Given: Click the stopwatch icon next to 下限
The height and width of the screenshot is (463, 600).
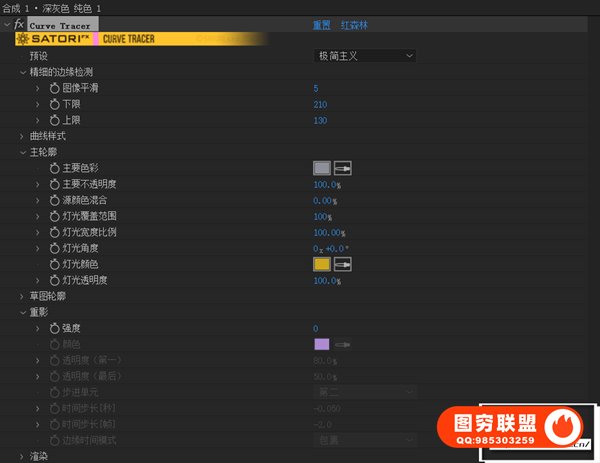Looking at the screenshot, I should click(x=55, y=104).
